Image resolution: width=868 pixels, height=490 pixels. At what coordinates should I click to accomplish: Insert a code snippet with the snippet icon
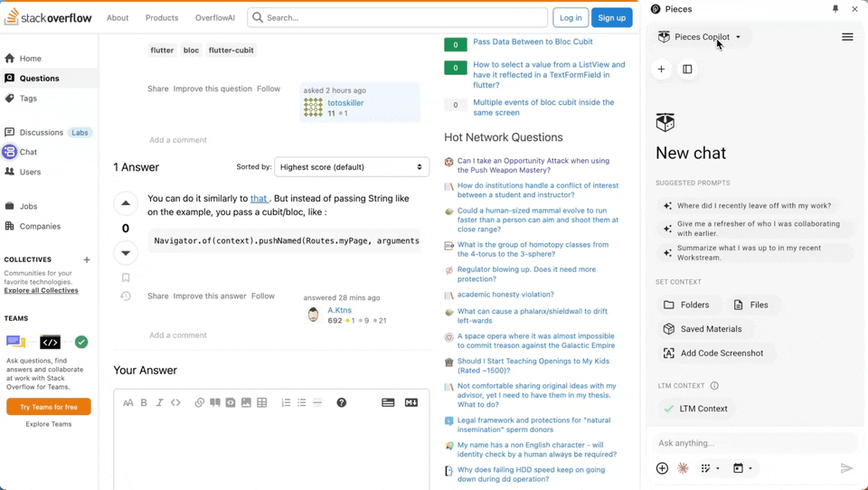pos(231,402)
